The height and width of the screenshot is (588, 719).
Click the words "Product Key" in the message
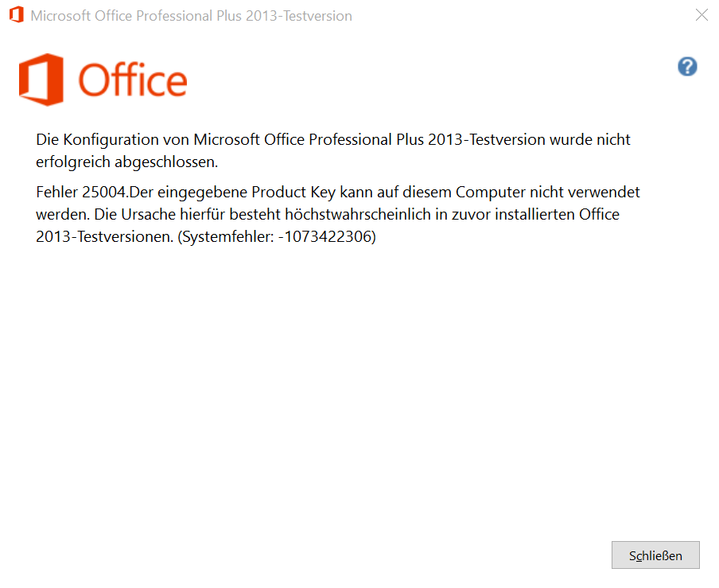click(293, 193)
